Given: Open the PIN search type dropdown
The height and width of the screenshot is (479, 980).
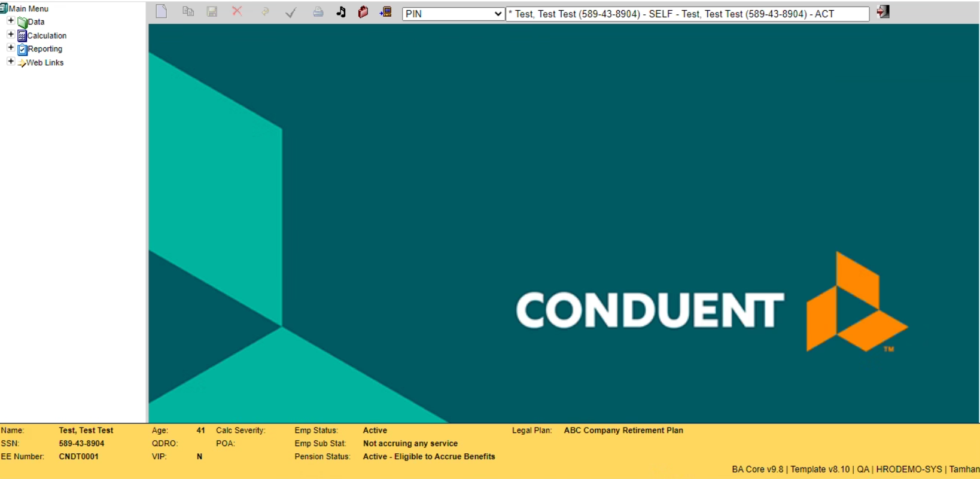Looking at the screenshot, I should pos(453,14).
